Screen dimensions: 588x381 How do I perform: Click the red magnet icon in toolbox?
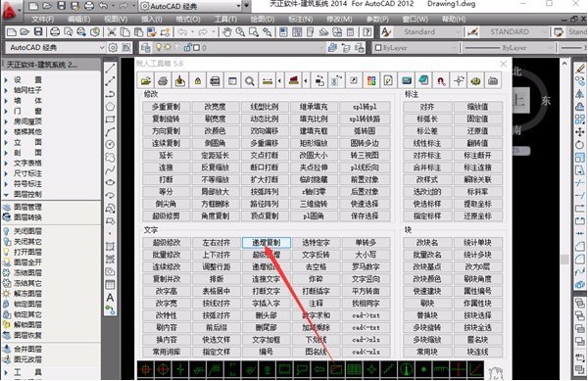(441, 80)
